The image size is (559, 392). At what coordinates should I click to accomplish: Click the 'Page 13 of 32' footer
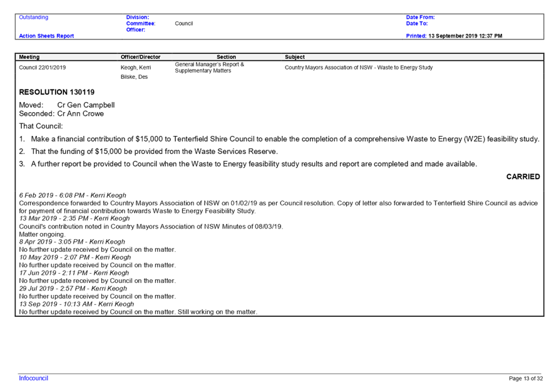coord(526,378)
